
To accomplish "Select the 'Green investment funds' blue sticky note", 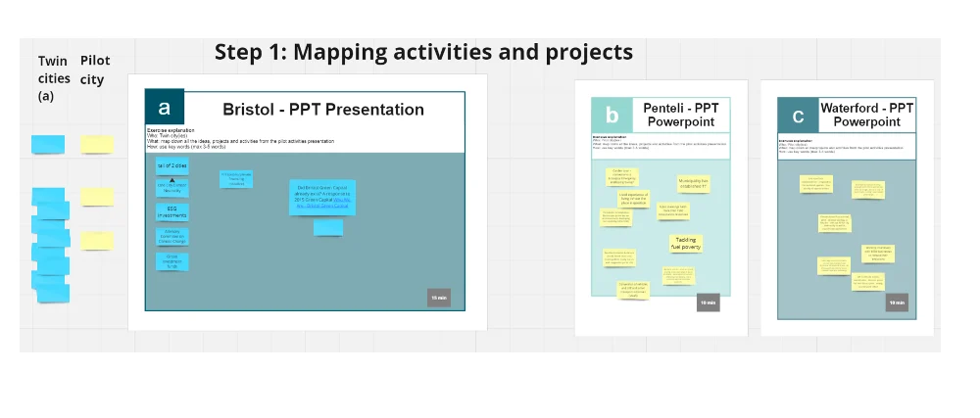I will (x=171, y=261).
